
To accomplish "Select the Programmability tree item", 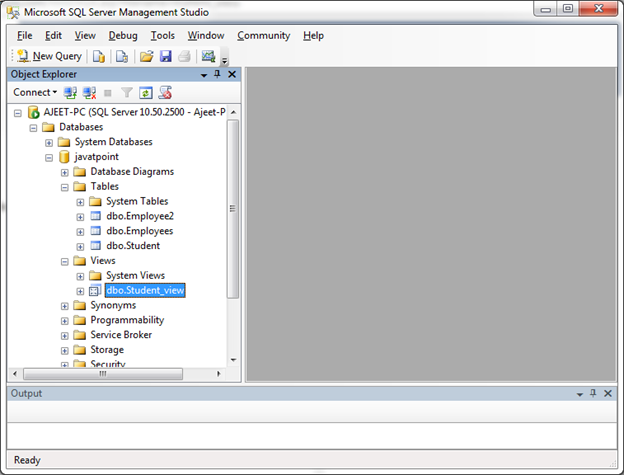I will point(127,320).
